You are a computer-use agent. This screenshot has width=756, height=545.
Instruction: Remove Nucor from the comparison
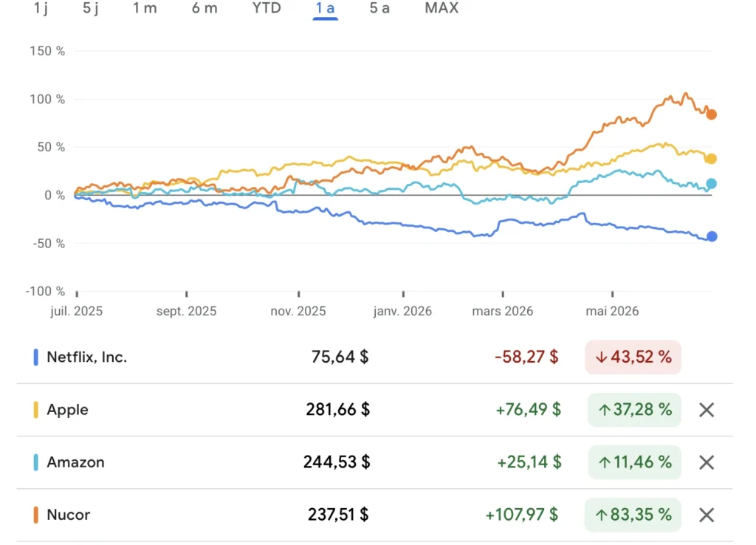pos(707,515)
